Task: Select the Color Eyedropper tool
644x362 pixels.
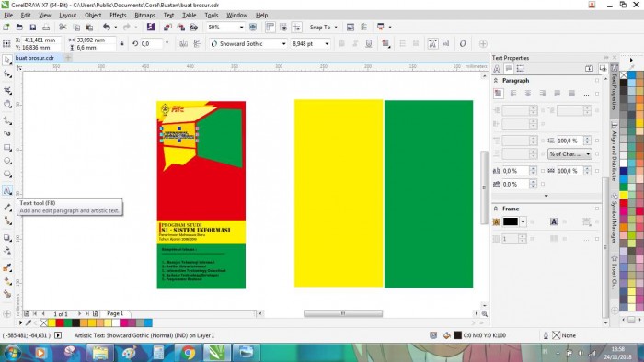Action: point(7,267)
